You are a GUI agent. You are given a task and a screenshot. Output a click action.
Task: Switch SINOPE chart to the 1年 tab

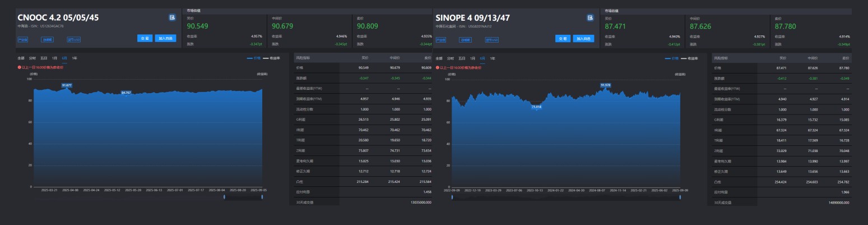pyautogui.click(x=493, y=58)
